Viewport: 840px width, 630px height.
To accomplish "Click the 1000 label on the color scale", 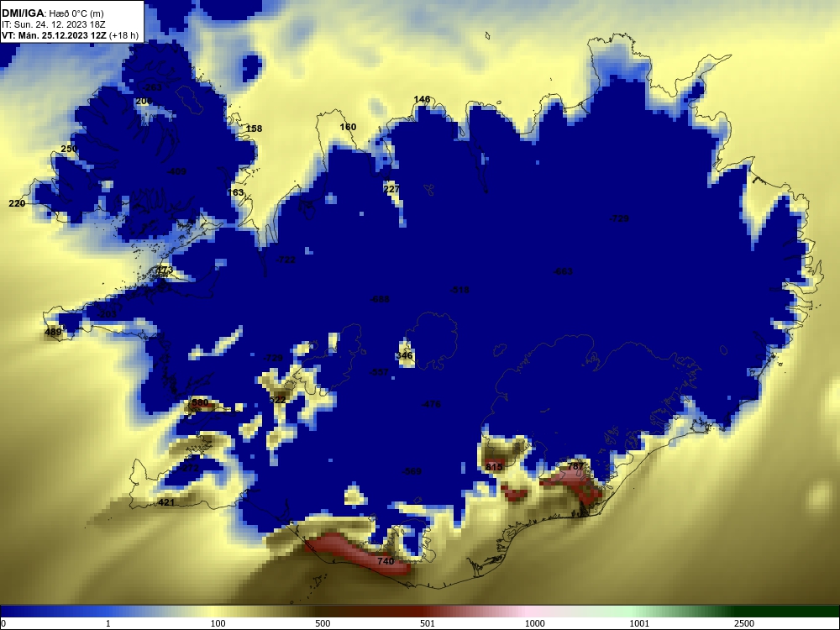I will [x=534, y=623].
